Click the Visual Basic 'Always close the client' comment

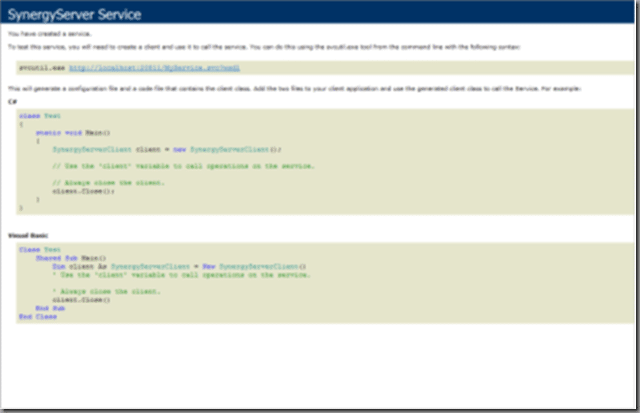[x=98, y=291]
